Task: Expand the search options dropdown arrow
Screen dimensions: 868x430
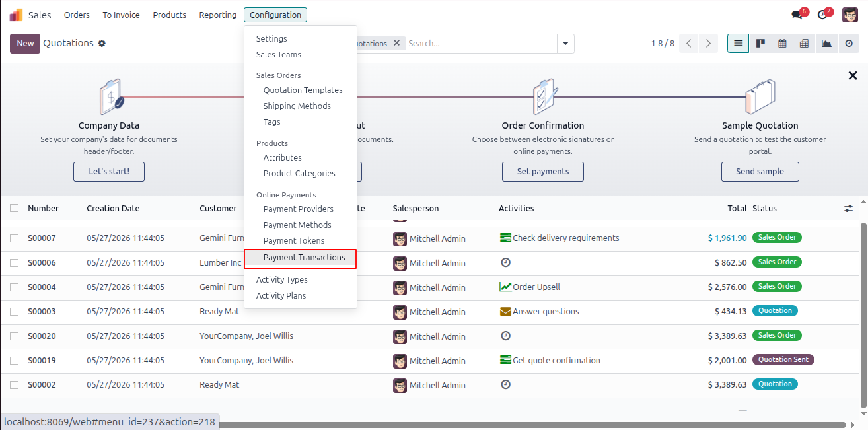Action: (565, 44)
